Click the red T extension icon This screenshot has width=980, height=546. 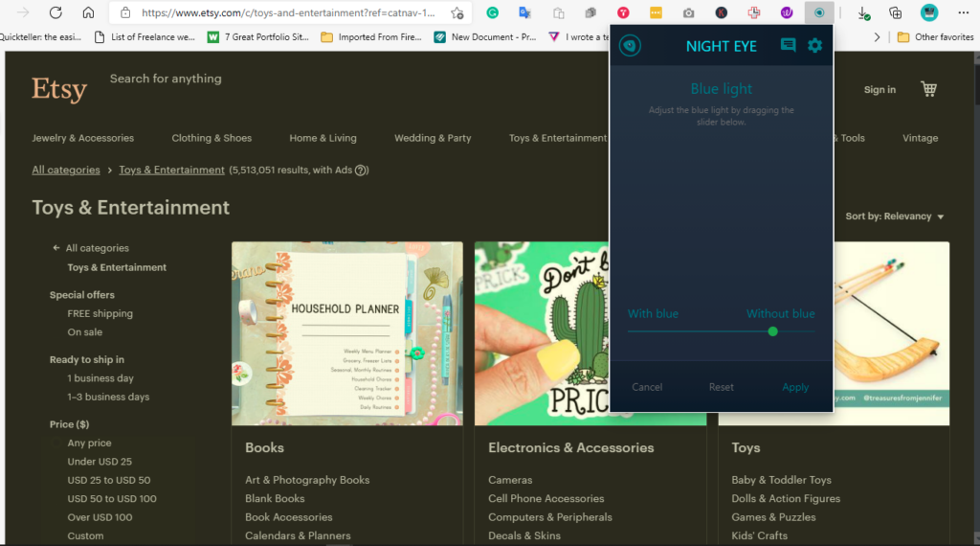click(x=623, y=12)
